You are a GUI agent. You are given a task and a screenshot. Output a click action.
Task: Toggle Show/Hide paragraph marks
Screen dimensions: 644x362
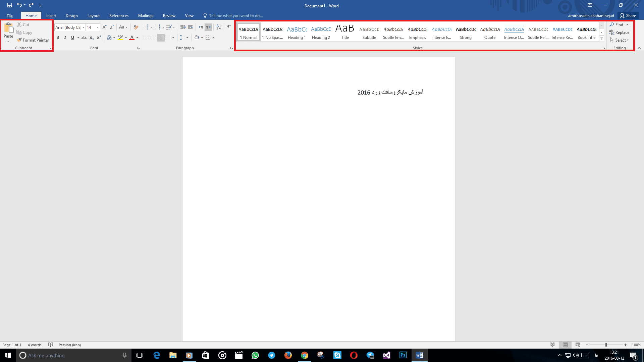pyautogui.click(x=229, y=27)
